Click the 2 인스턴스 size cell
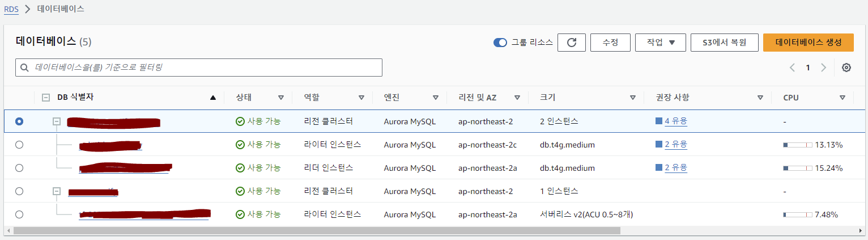This screenshot has height=240, width=868. (x=559, y=121)
